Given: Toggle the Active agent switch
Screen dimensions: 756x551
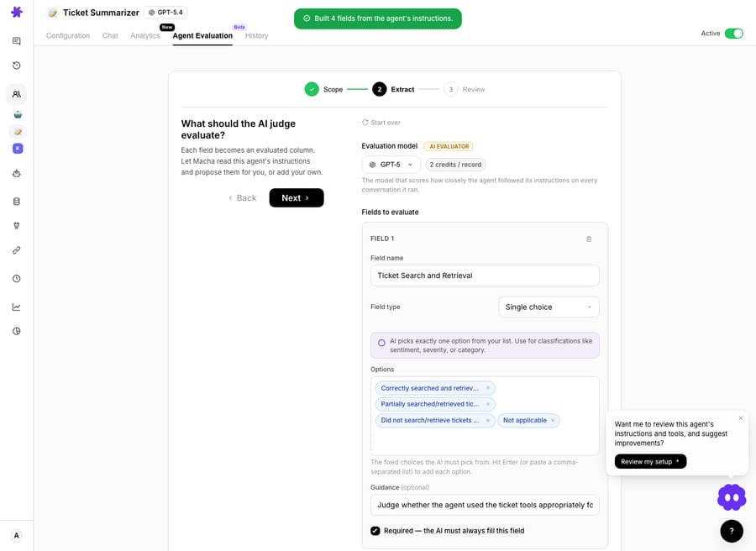Looking at the screenshot, I should tap(734, 34).
